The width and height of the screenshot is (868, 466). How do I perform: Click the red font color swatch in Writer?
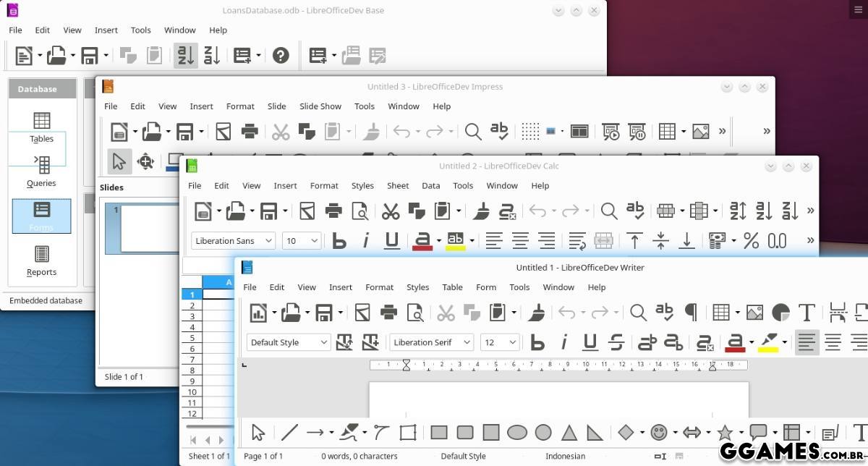pyautogui.click(x=735, y=342)
